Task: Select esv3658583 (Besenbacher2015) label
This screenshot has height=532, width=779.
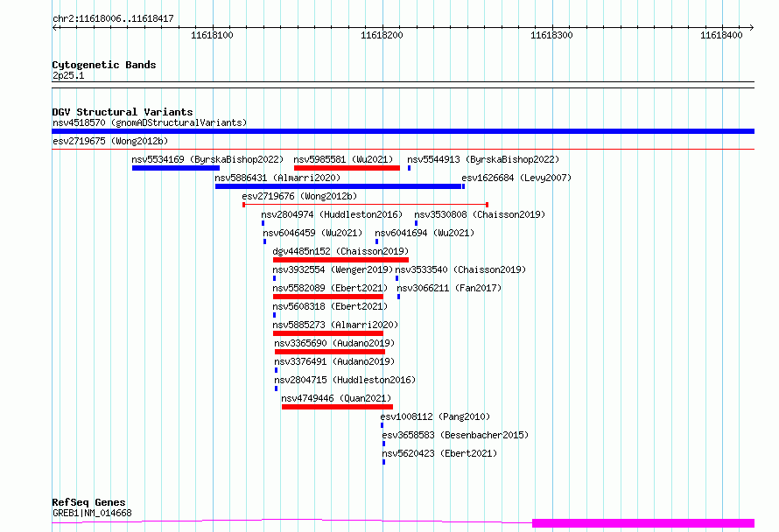Action: coord(455,435)
